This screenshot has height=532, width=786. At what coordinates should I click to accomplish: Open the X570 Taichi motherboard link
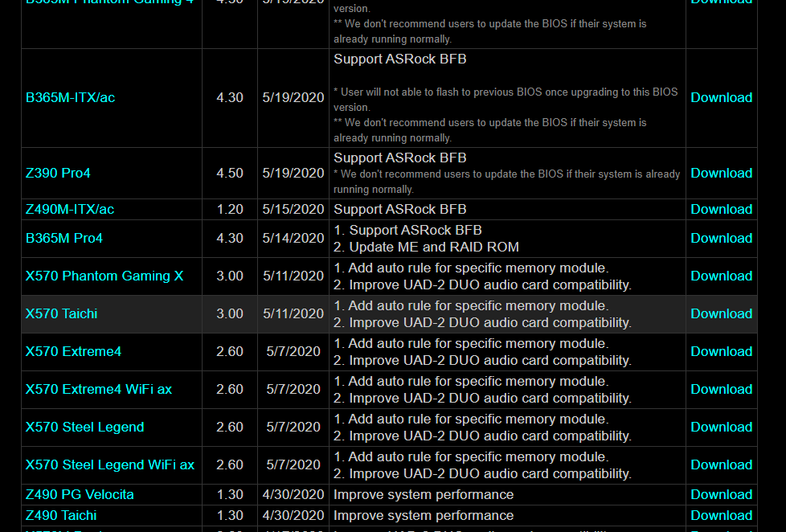coord(62,314)
